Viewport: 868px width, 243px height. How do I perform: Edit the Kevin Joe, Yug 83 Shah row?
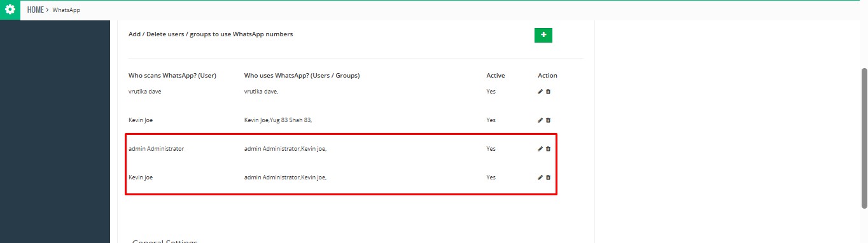[540, 120]
